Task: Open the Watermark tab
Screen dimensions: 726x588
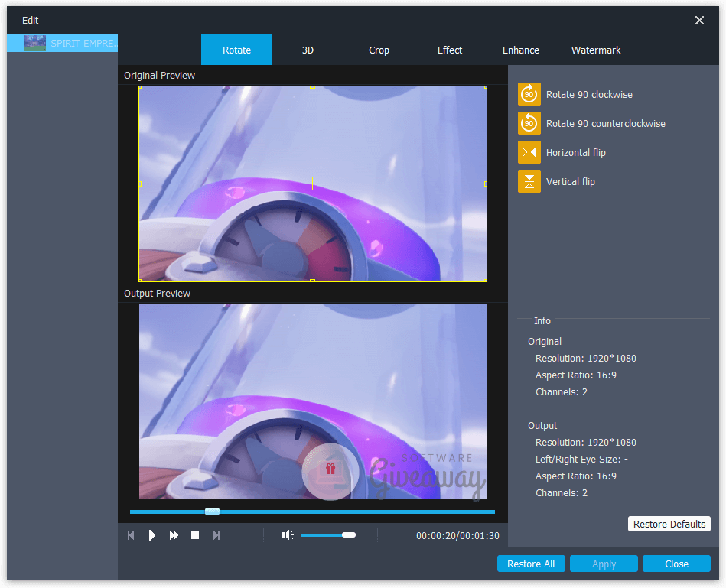Action: click(x=596, y=50)
